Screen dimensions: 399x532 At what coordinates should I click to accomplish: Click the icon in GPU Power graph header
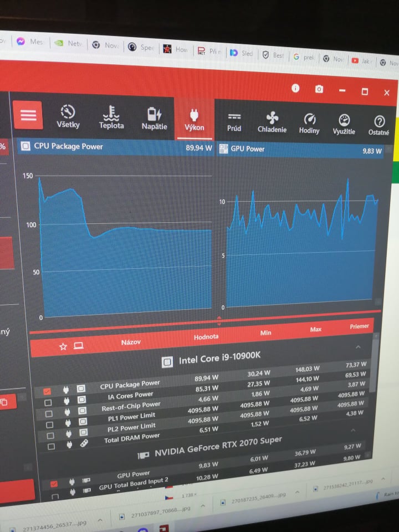(223, 149)
